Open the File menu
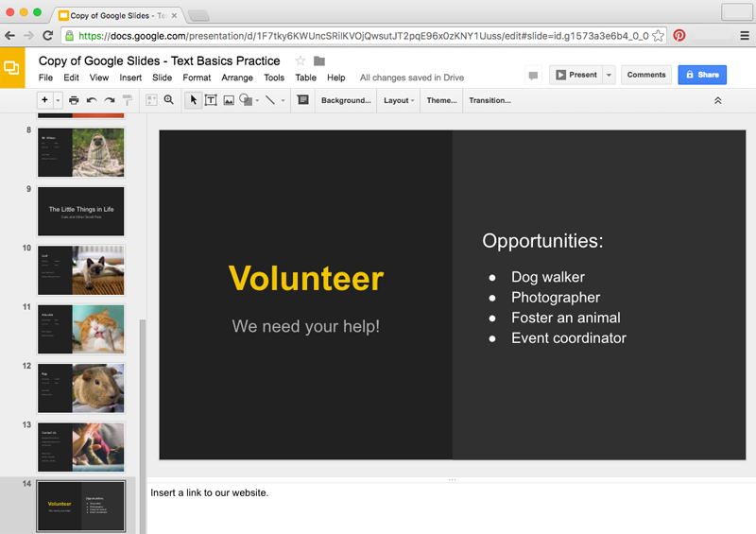Viewport: 756px width, 534px height. pyautogui.click(x=45, y=78)
